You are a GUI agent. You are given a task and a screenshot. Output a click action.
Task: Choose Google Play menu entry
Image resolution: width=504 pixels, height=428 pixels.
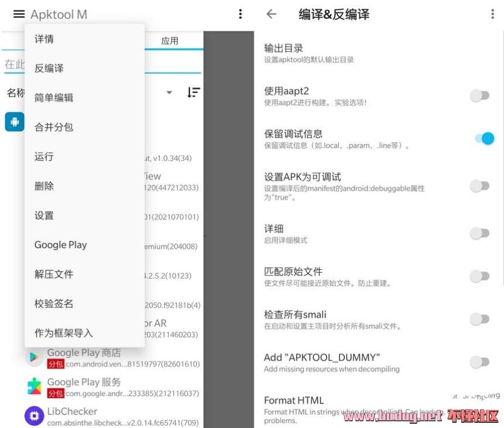click(84, 244)
